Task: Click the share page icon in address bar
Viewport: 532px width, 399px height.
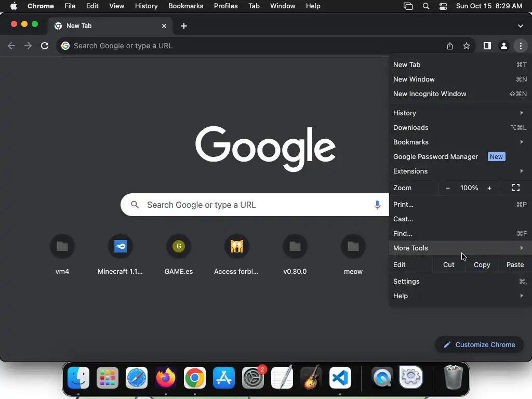Action: [x=450, y=46]
